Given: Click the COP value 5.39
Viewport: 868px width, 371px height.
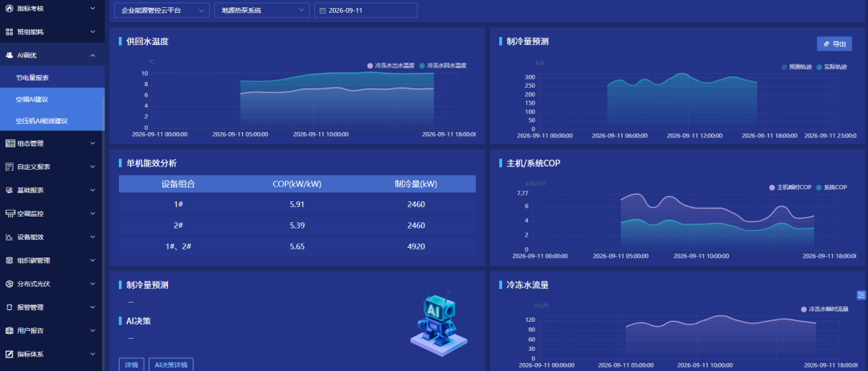Looking at the screenshot, I should (297, 225).
